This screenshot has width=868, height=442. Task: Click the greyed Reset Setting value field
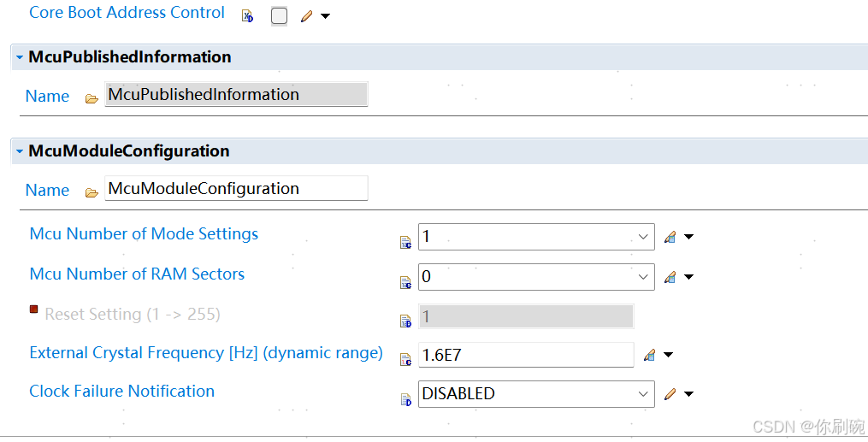click(x=526, y=316)
